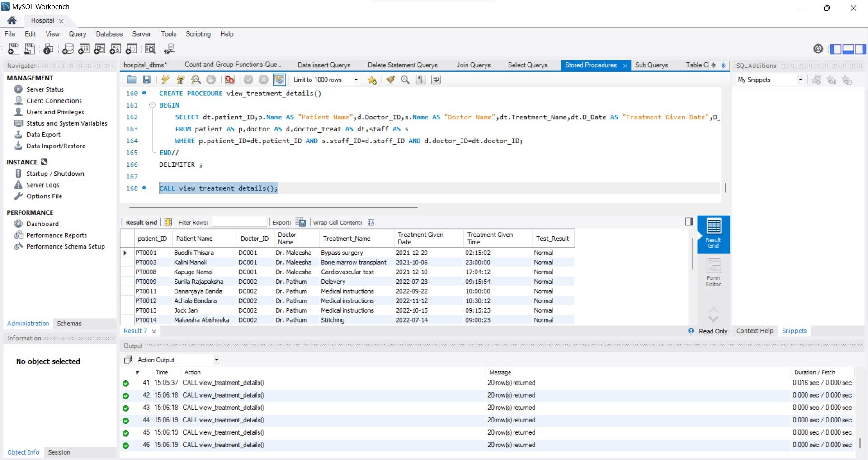Toggle left sidebar panel visibility

click(836, 49)
